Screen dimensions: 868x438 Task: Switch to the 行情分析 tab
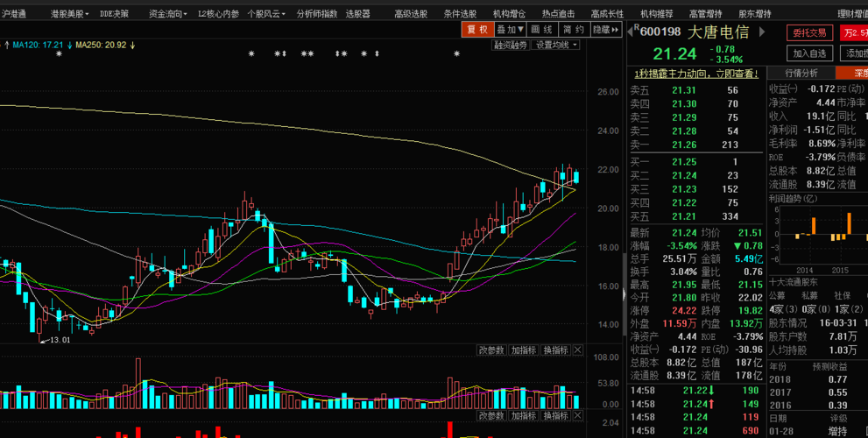click(801, 73)
